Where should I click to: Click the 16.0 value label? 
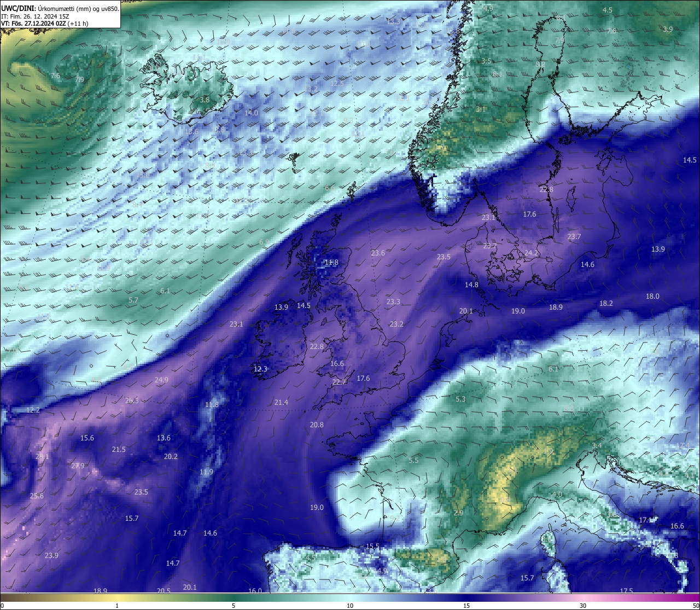pyautogui.click(x=255, y=591)
